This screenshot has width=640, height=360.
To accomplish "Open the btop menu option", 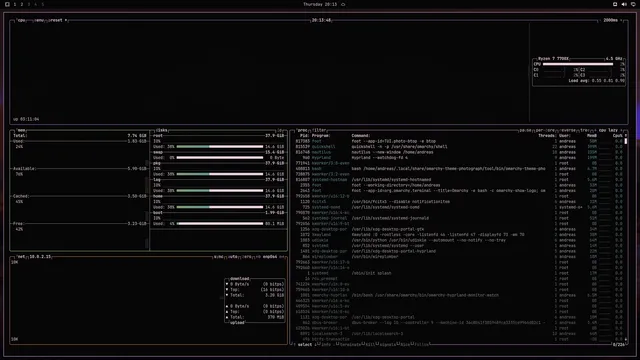I will click(x=39, y=20).
